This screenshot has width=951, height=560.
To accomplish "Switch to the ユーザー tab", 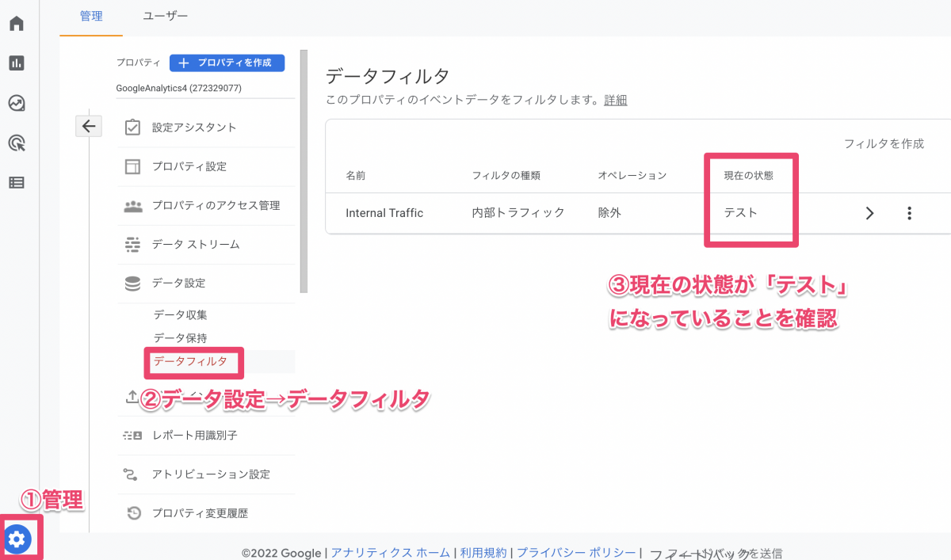I will [165, 16].
